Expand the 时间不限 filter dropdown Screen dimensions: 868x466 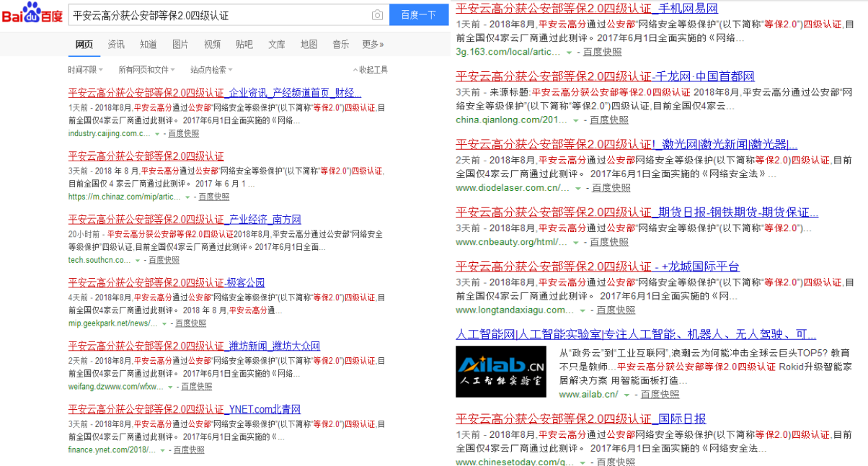tap(85, 70)
